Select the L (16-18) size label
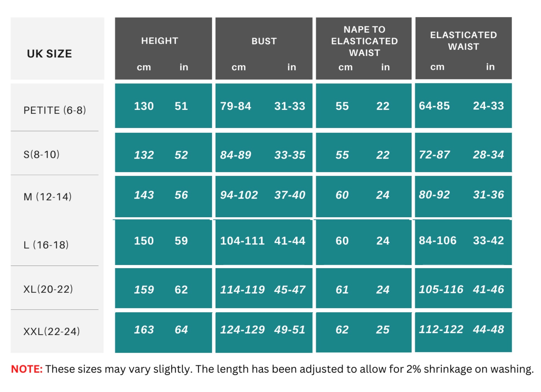The height and width of the screenshot is (392, 541). (x=46, y=245)
